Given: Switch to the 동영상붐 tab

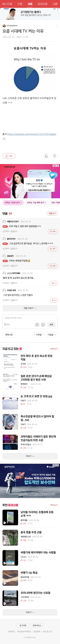Looking at the screenshot, I should 43,4.
